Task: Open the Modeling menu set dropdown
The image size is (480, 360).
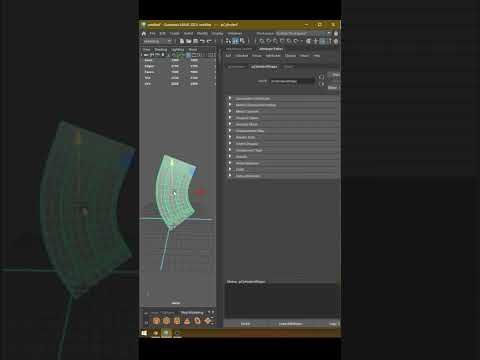Action: pyautogui.click(x=157, y=41)
